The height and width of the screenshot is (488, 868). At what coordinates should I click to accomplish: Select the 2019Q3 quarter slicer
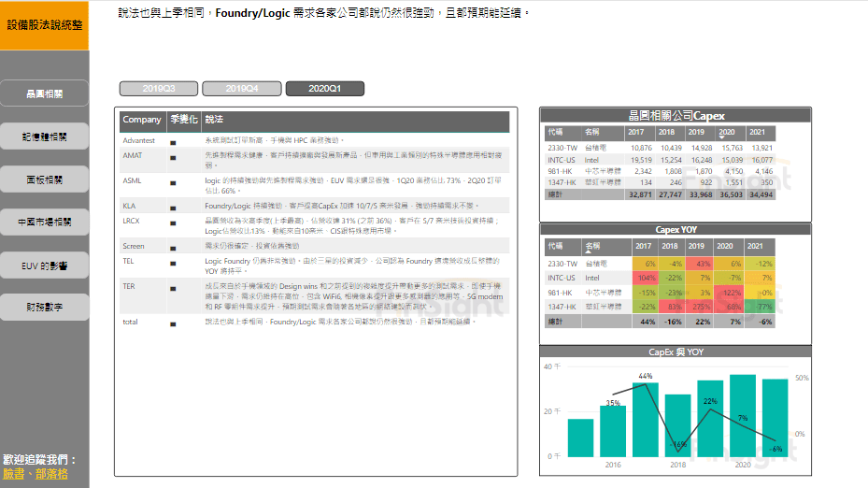click(159, 89)
